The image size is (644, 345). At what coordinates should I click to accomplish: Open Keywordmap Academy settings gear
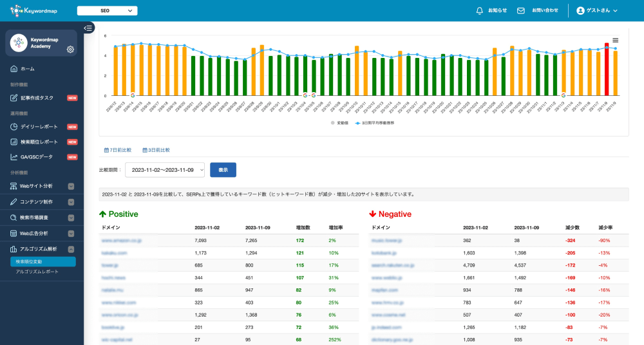point(70,50)
